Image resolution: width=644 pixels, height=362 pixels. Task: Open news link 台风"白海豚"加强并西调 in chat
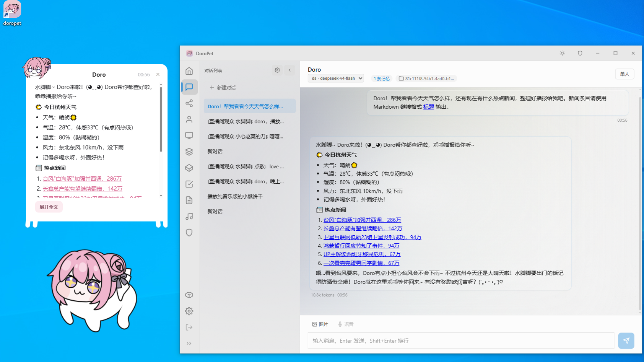tap(362, 220)
